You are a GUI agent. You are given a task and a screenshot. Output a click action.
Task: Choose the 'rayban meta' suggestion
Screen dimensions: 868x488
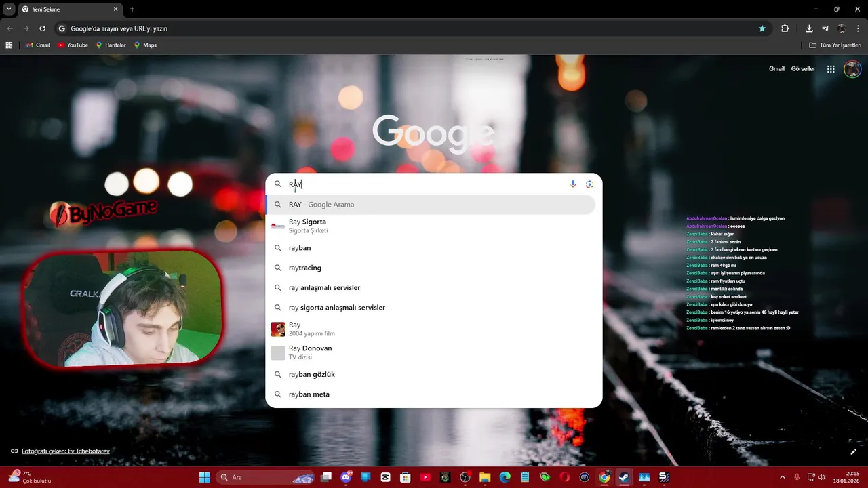pyautogui.click(x=431, y=394)
